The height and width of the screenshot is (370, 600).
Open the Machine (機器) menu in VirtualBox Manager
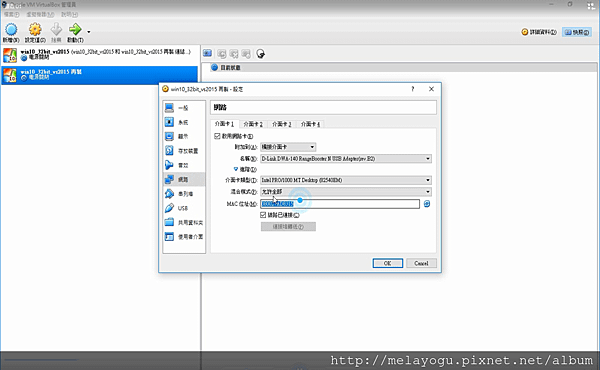pos(40,15)
